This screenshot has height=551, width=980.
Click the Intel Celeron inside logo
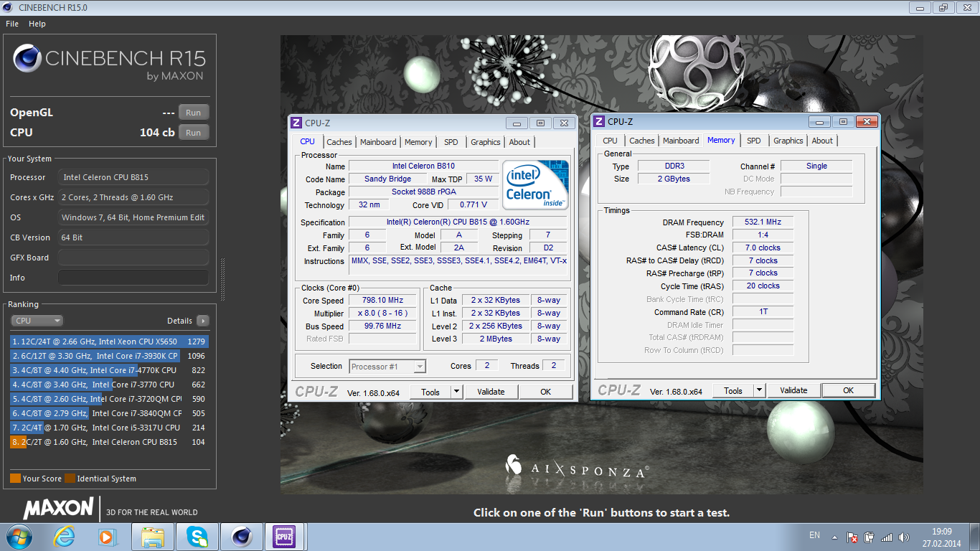535,184
